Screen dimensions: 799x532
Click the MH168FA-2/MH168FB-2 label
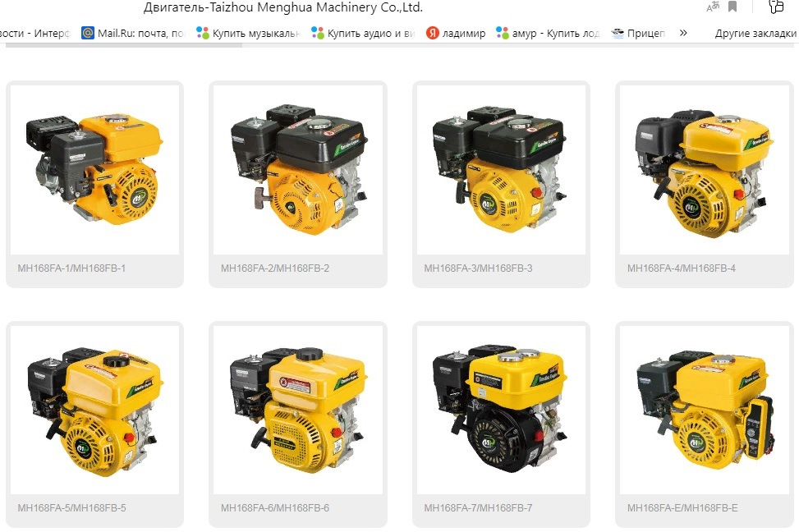click(x=274, y=268)
